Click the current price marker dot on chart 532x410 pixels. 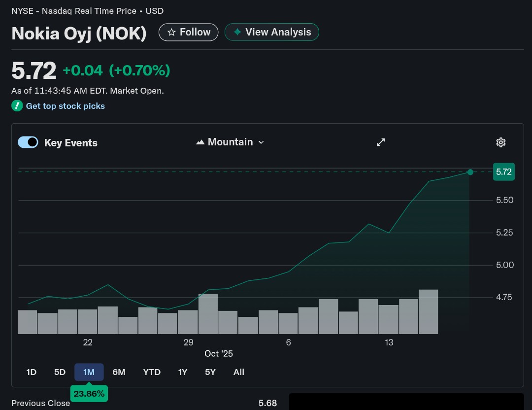[470, 172]
